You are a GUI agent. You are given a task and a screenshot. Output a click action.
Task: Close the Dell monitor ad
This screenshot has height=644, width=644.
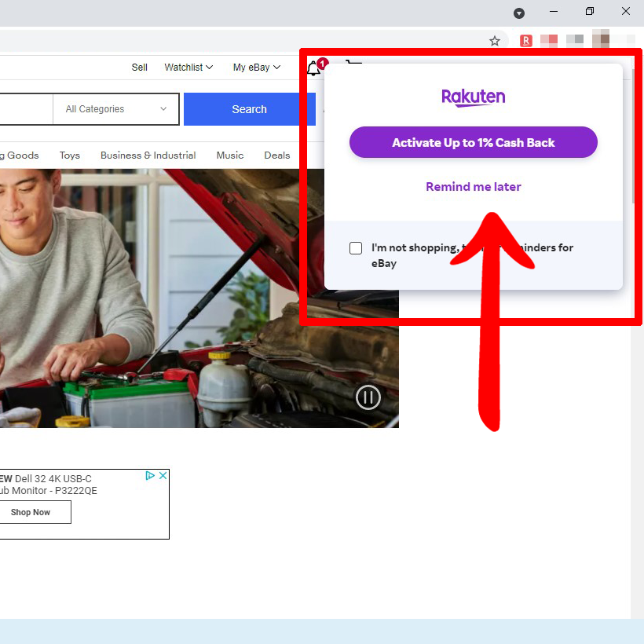(163, 475)
